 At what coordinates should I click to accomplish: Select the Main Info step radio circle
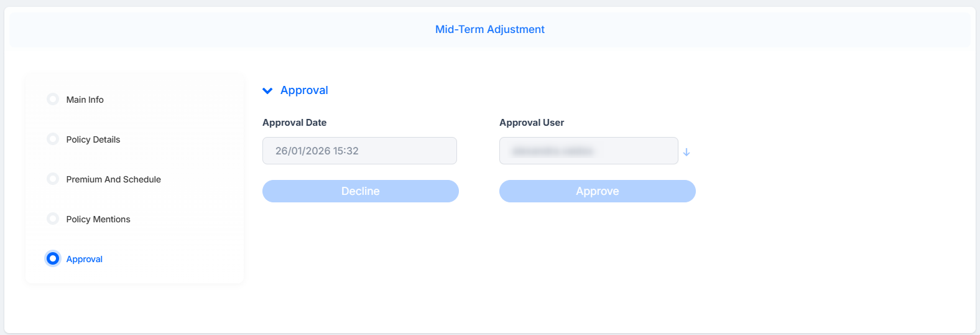coord(53,99)
